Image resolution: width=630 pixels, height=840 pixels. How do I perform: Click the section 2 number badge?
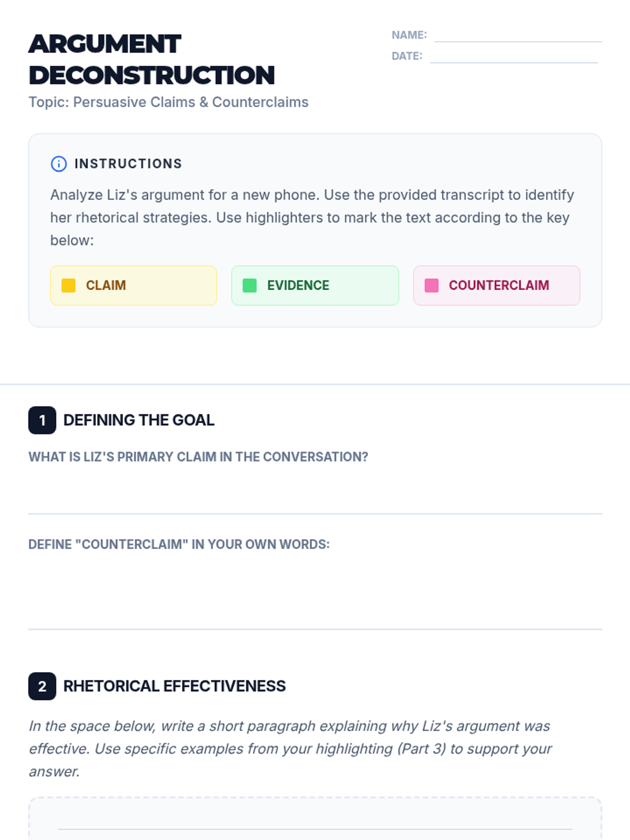(x=42, y=686)
